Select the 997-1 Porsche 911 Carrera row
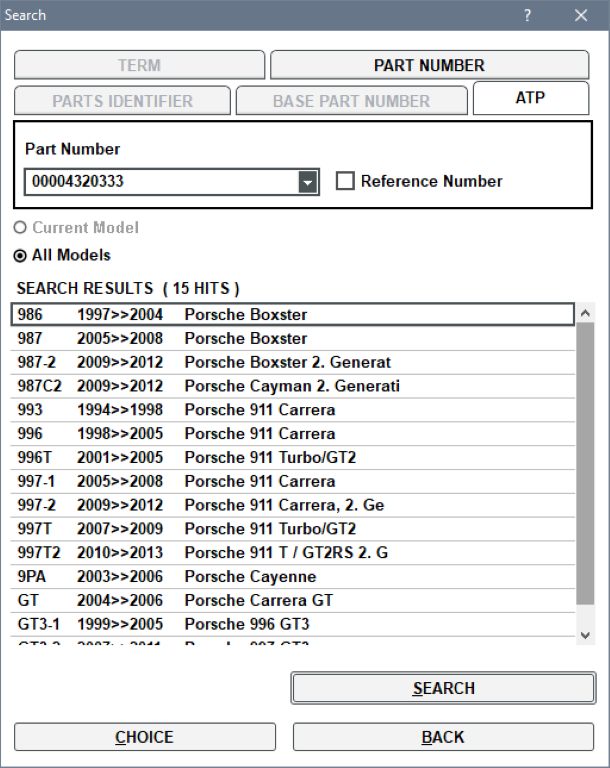This screenshot has height=768, width=610. pyautogui.click(x=293, y=481)
